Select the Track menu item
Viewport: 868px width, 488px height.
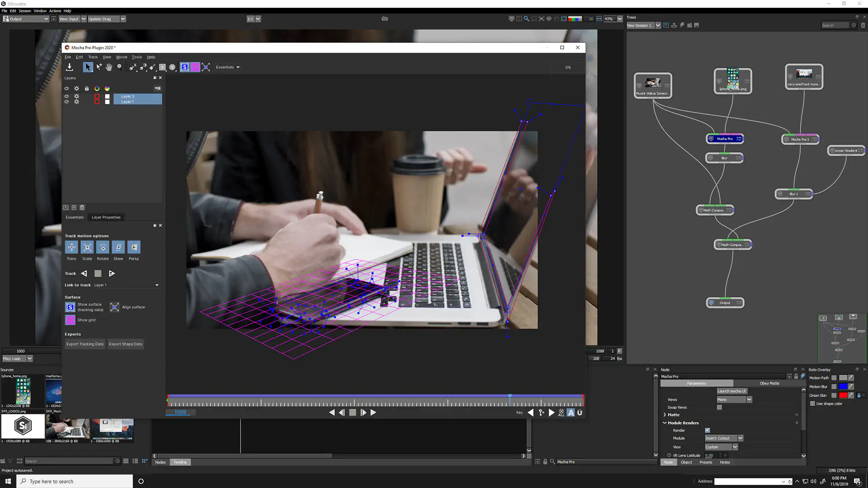tap(93, 56)
